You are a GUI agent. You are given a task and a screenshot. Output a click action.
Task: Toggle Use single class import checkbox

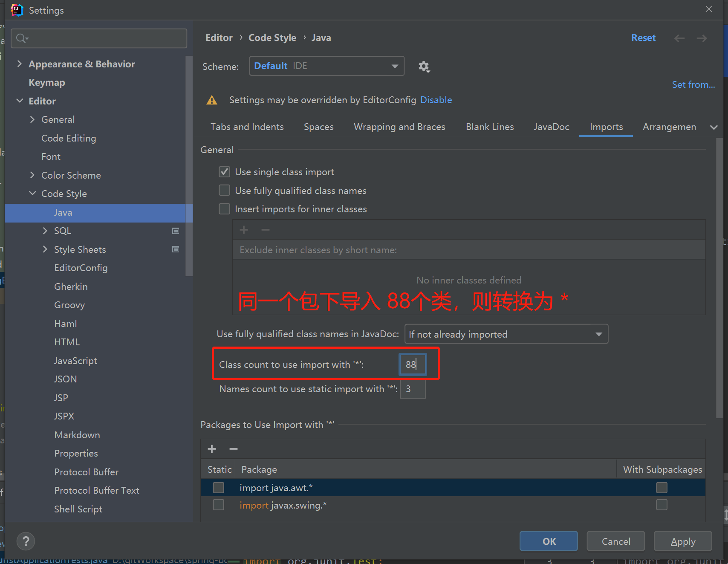(x=225, y=172)
